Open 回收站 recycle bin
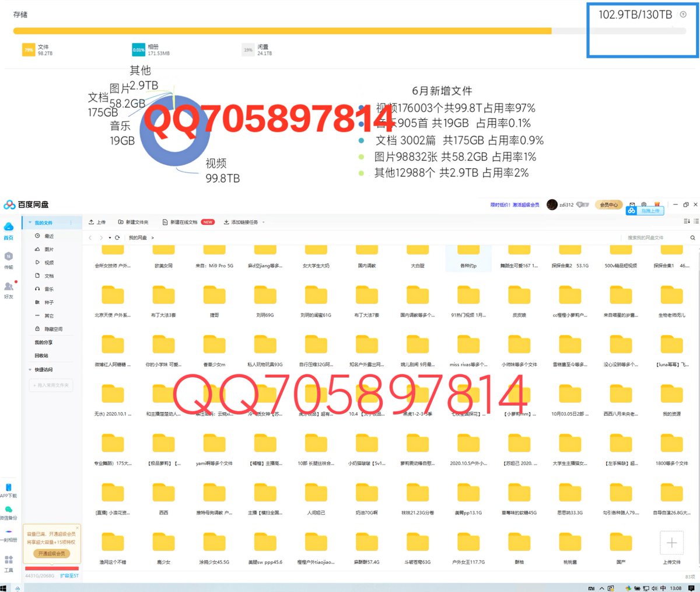Viewport: 700px width, 592px height. click(x=41, y=356)
